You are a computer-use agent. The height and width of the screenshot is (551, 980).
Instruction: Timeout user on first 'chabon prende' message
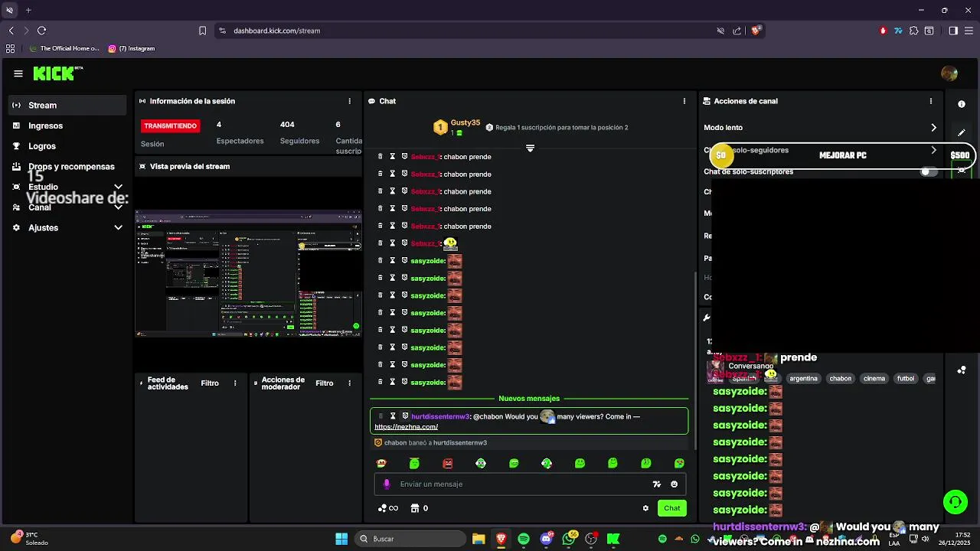click(x=393, y=156)
